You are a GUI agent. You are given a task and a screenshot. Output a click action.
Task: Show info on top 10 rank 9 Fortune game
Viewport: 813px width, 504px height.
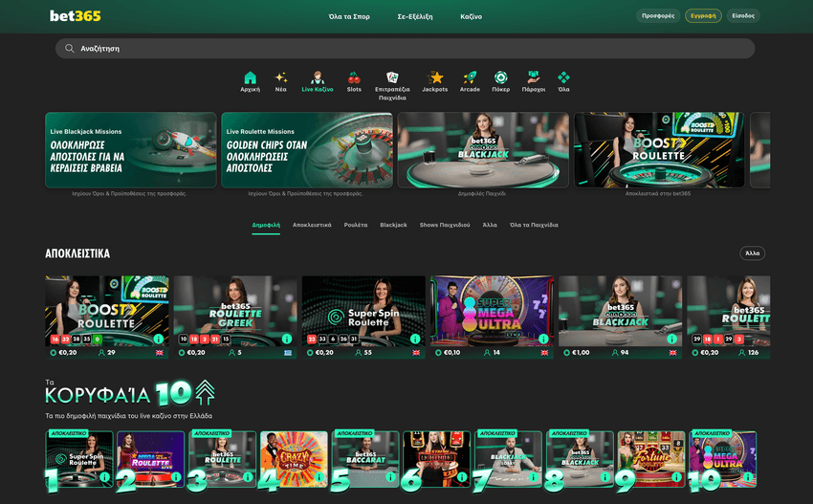click(x=676, y=477)
